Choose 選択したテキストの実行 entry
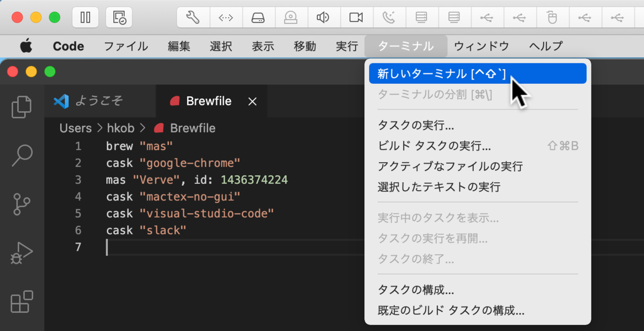 (x=478, y=187)
